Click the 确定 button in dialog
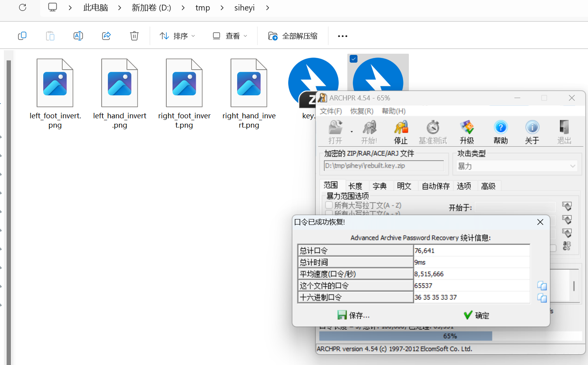 pyautogui.click(x=476, y=315)
